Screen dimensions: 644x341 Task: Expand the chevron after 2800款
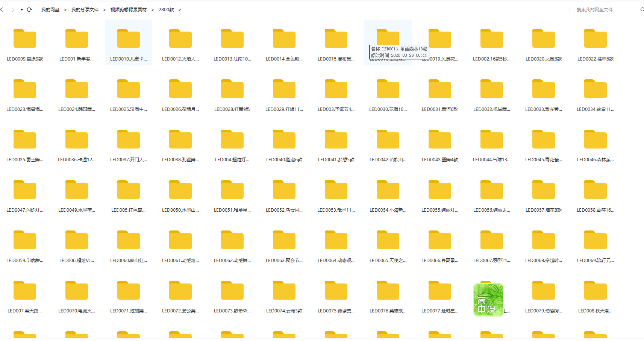coord(180,10)
